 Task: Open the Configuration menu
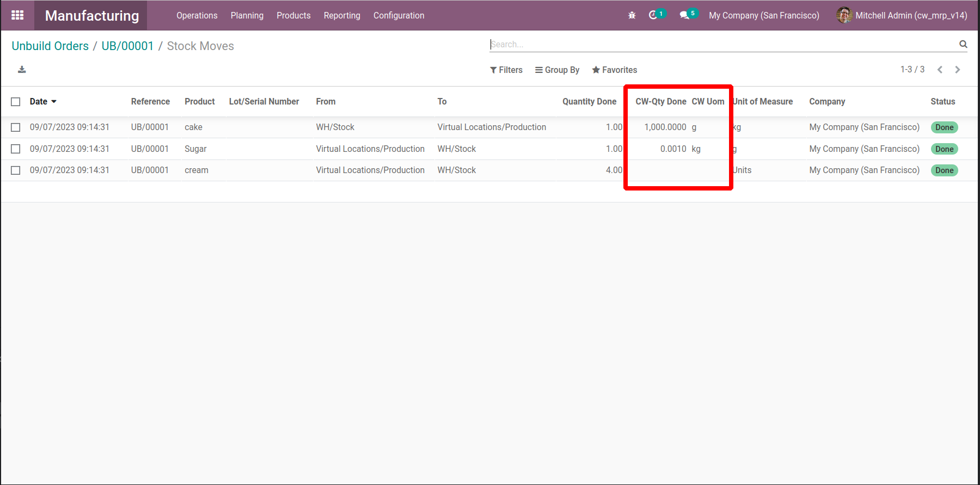point(399,15)
